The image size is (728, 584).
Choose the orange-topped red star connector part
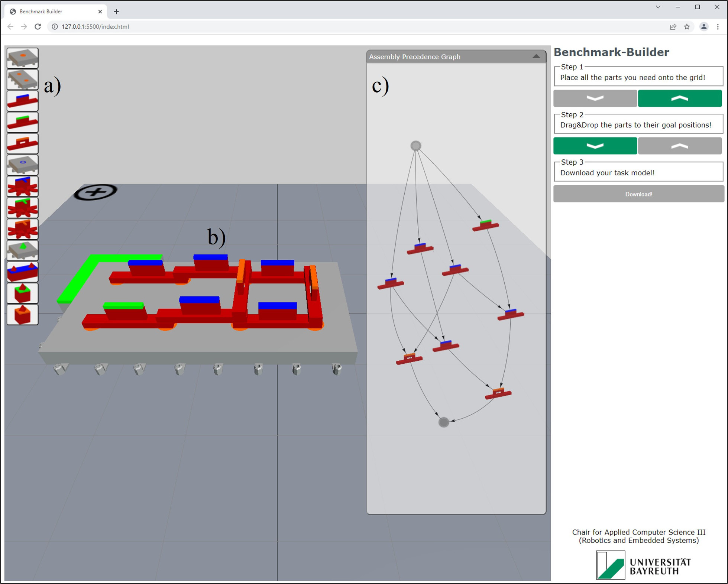coord(22,229)
